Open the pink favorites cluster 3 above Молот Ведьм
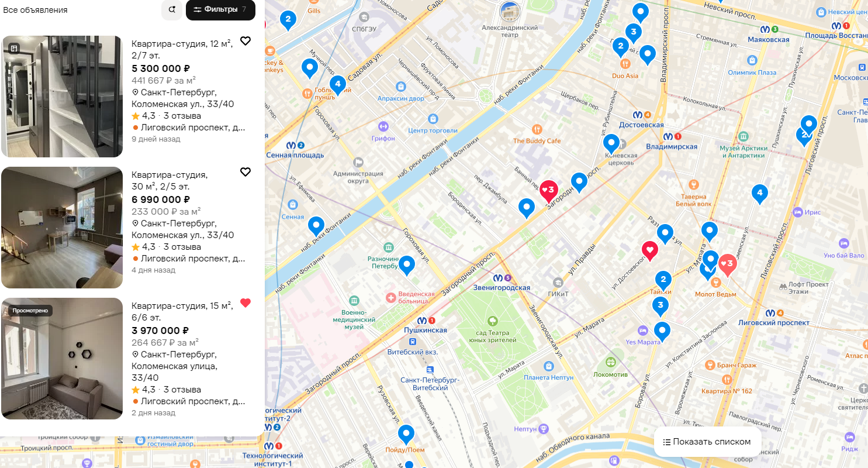 pyautogui.click(x=727, y=264)
